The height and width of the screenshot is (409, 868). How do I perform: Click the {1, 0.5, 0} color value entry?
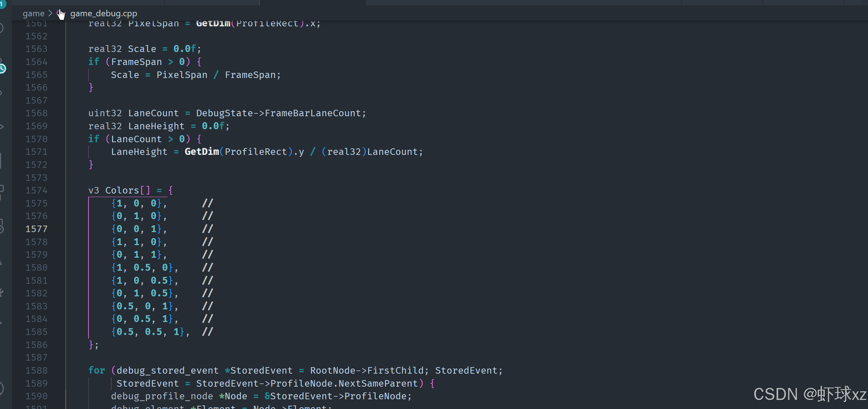pos(142,267)
